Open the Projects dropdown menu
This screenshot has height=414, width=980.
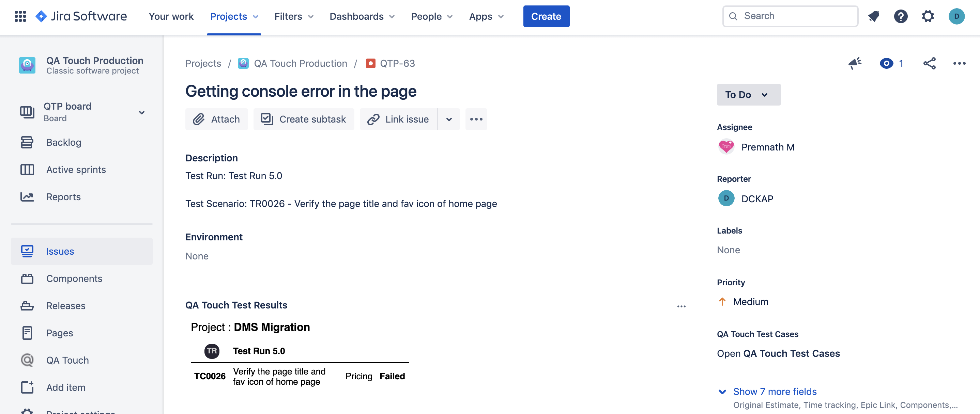coord(234,16)
